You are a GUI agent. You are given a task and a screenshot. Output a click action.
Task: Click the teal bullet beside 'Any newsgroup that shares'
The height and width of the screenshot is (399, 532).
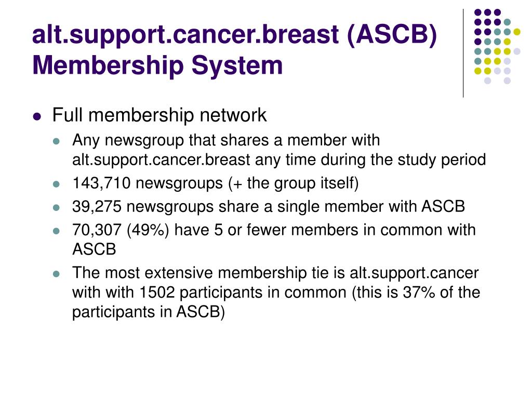pyautogui.click(x=56, y=141)
